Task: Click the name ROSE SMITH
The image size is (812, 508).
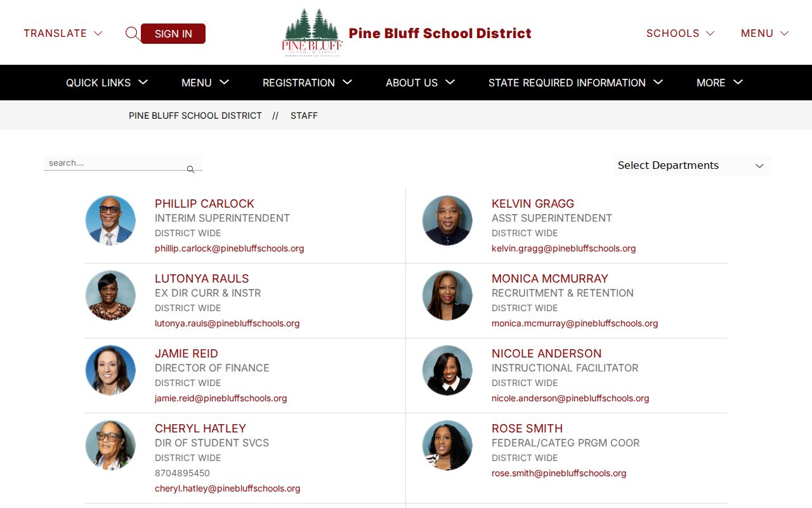Action: tap(527, 429)
